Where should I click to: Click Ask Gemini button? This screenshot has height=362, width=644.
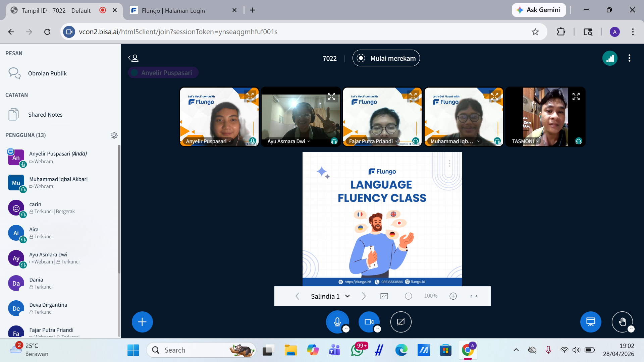point(539,10)
